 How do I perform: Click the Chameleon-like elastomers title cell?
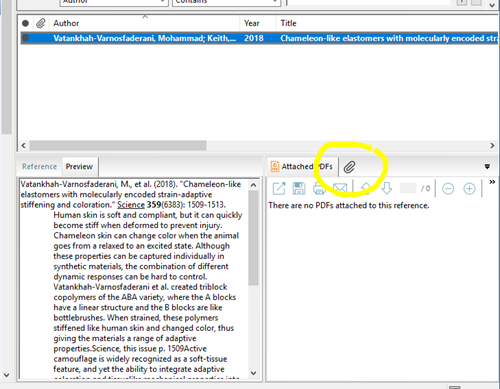pyautogui.click(x=388, y=38)
